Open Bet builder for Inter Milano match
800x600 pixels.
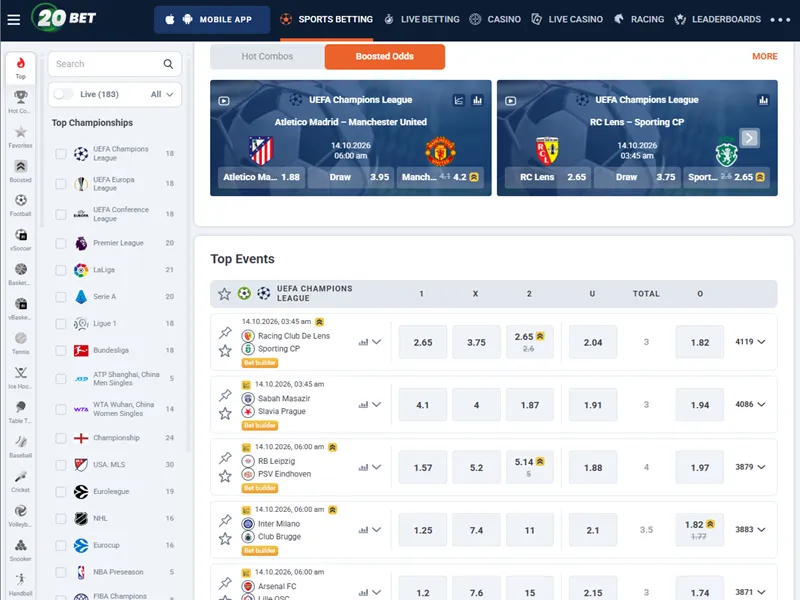click(260, 551)
